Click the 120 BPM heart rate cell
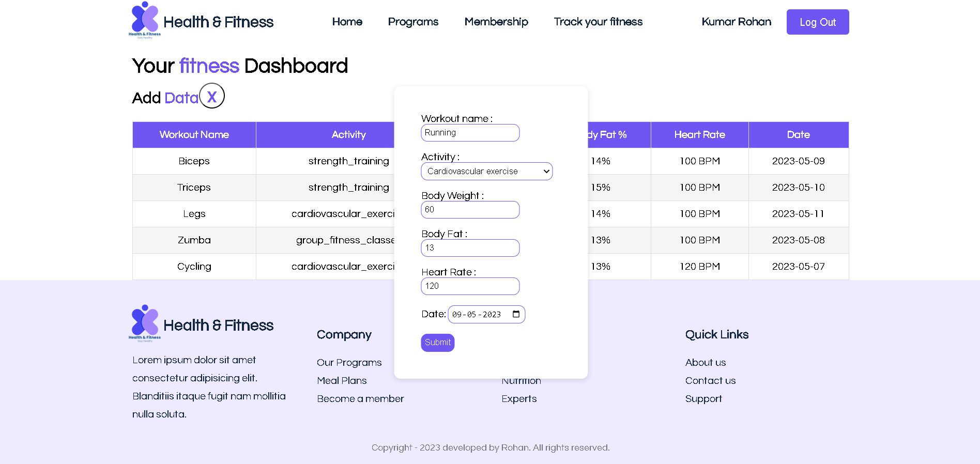 point(700,267)
